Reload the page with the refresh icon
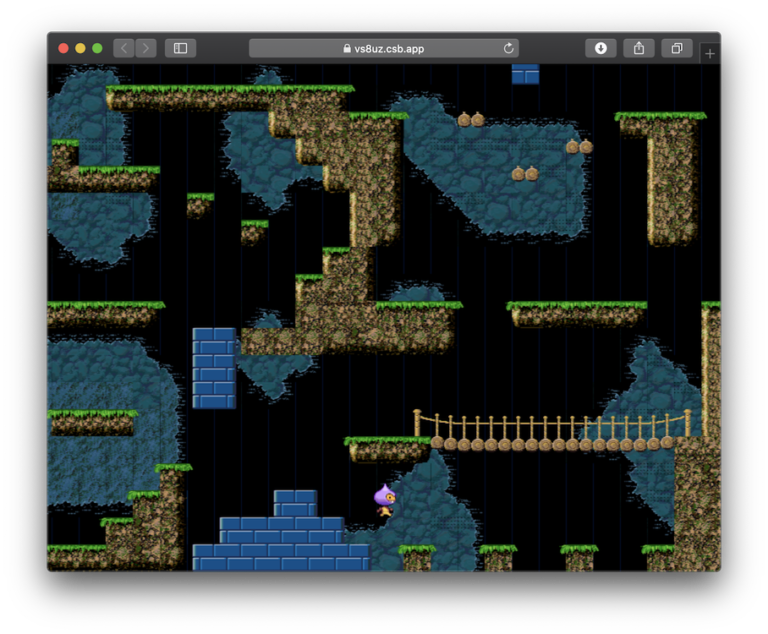 [x=508, y=48]
